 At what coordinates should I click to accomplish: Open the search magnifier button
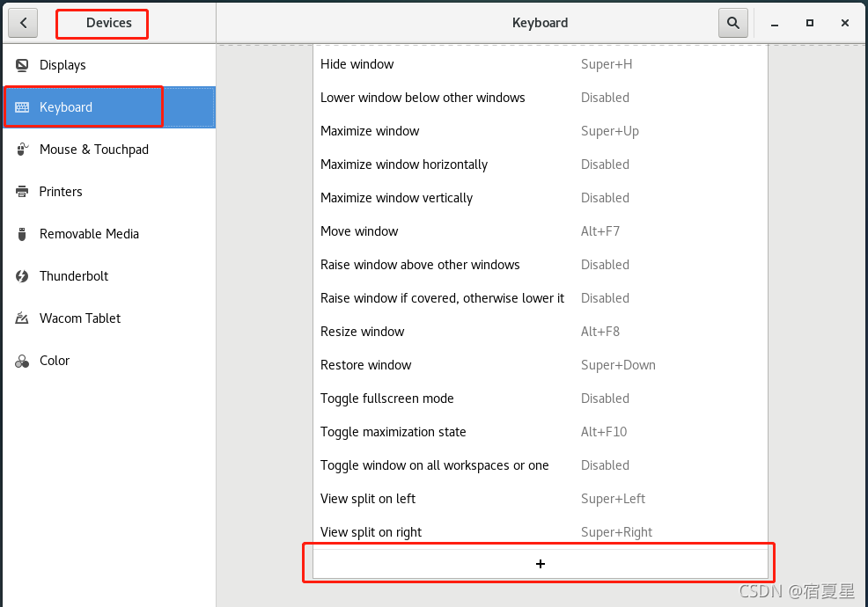pos(733,23)
